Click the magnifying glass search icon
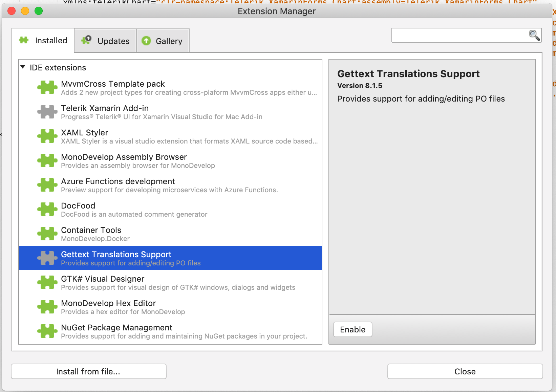The width and height of the screenshot is (556, 392). 534,35
